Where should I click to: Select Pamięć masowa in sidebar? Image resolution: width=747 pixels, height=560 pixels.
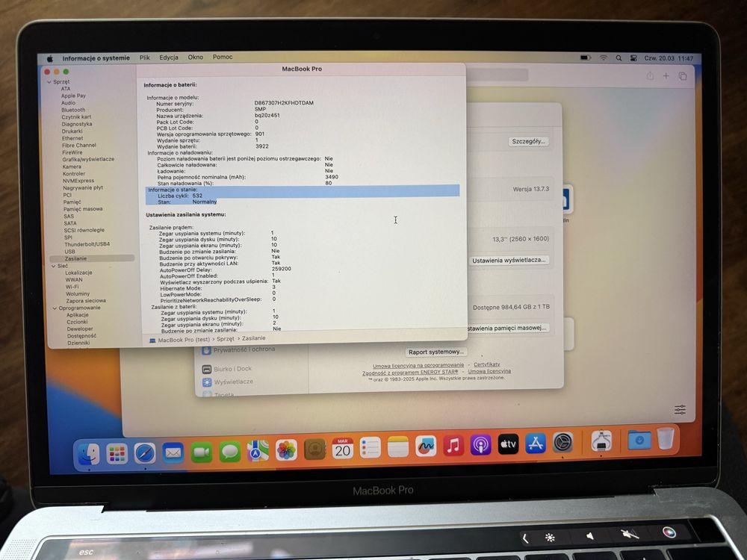click(83, 209)
